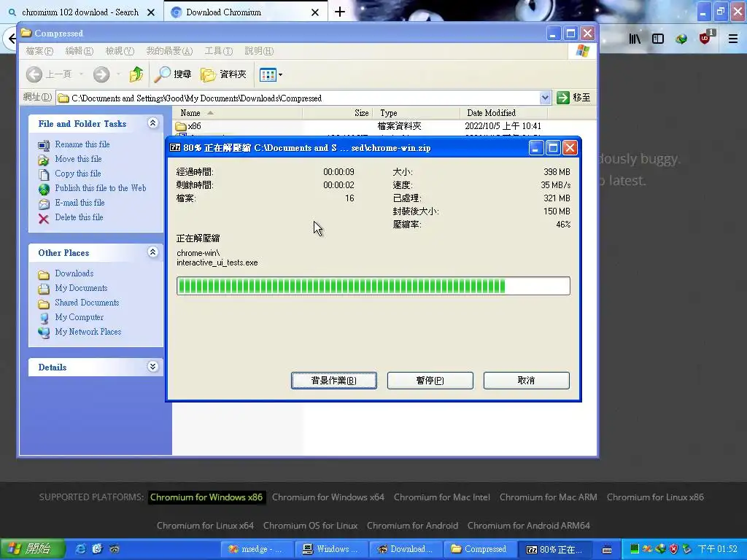Screen dimensions: 747x560
Task: Click Explorer Forward arrow icon
Action: click(x=101, y=74)
